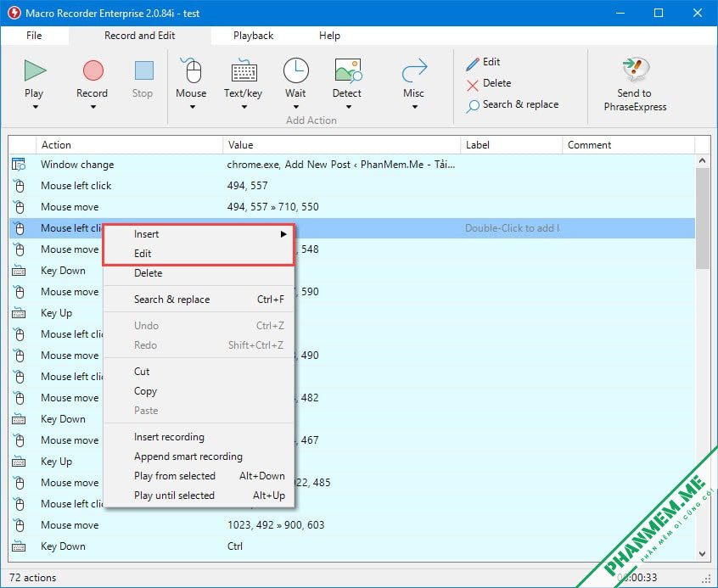The image size is (718, 588).
Task: Open the Play dropdown arrow
Action: click(36, 107)
